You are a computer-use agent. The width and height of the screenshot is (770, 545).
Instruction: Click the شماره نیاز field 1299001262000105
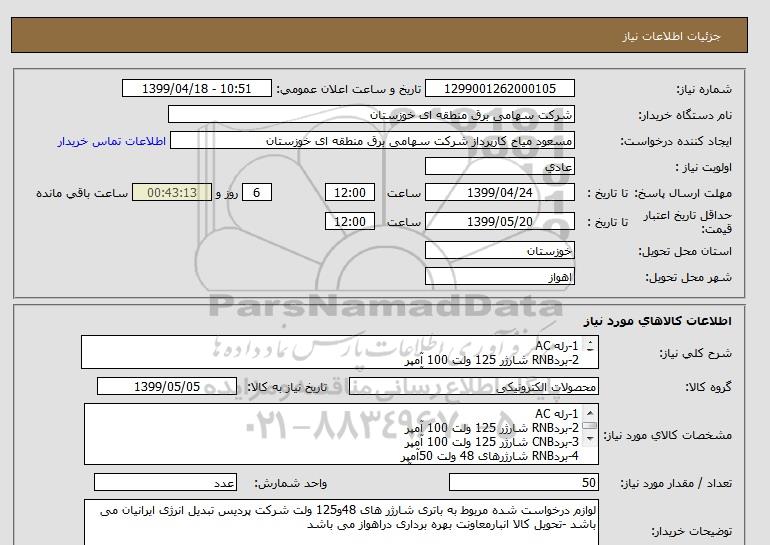(499, 89)
